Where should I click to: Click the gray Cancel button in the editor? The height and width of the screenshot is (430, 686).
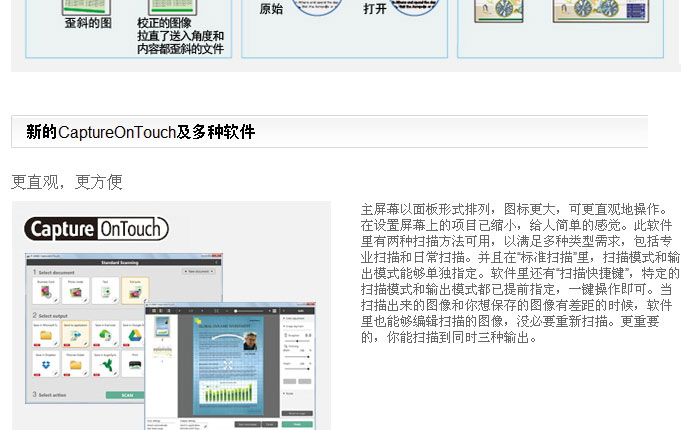(x=270, y=424)
